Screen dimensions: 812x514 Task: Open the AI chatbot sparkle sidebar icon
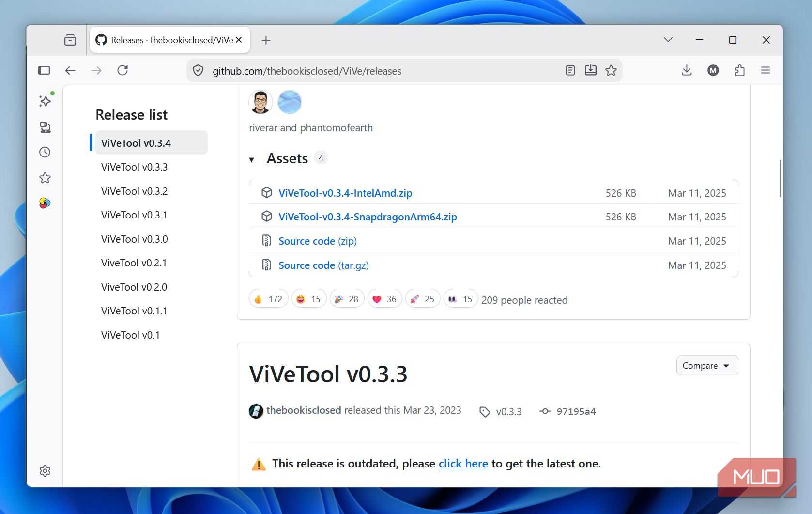pos(45,100)
